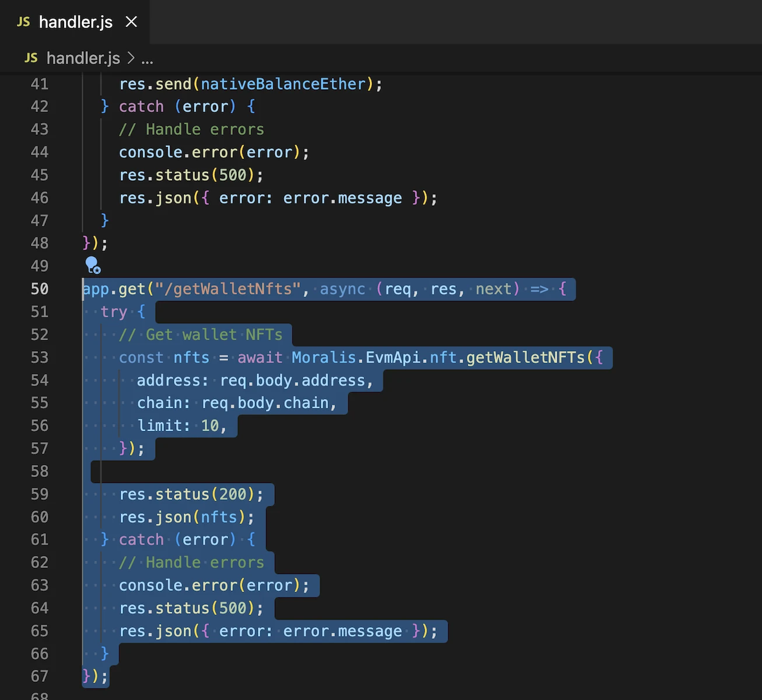The image size is (762, 700).
Task: Click line number 41 in the gutter
Action: pos(40,84)
